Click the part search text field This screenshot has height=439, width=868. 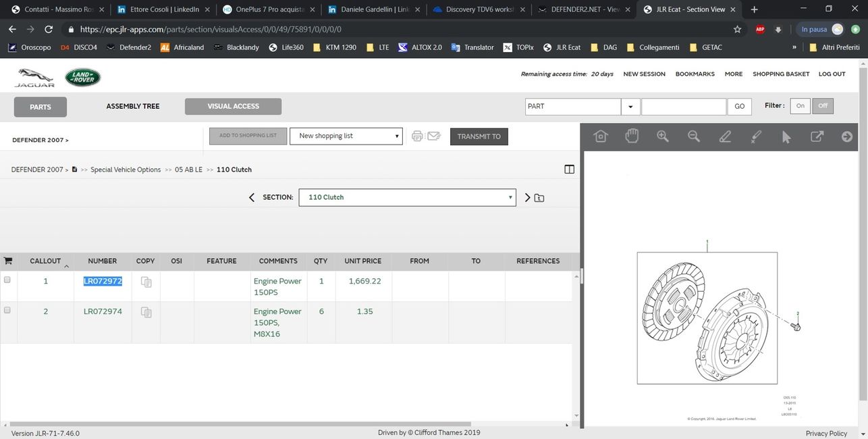click(x=684, y=107)
